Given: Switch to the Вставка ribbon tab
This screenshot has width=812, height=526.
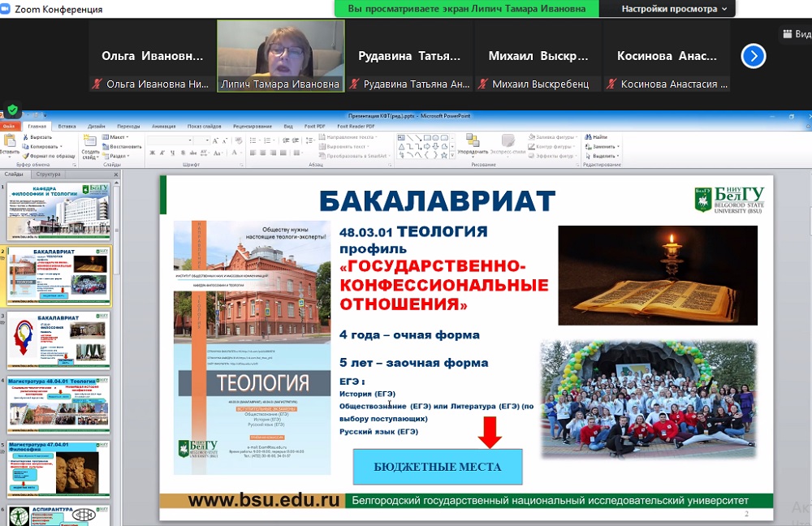Looking at the screenshot, I should (x=67, y=127).
